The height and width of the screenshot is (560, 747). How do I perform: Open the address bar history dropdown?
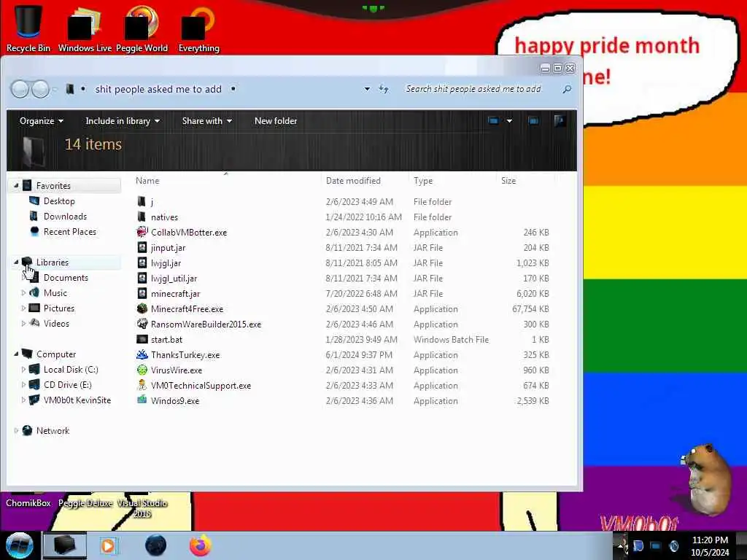(x=367, y=89)
